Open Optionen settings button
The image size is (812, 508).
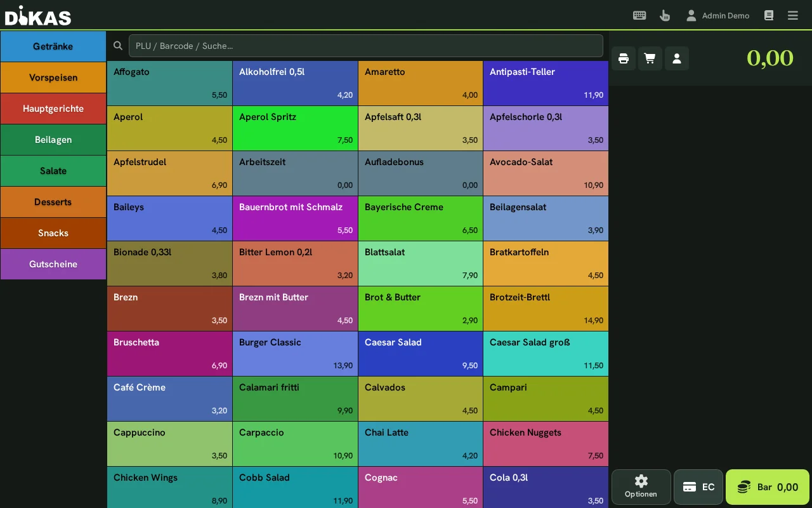pyautogui.click(x=641, y=487)
